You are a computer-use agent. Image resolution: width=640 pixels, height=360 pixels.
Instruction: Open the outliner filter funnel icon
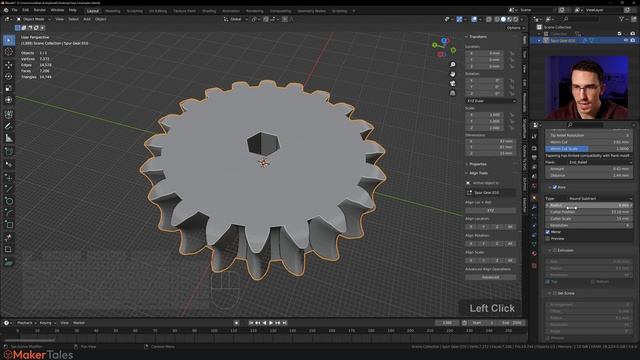pyautogui.click(x=621, y=19)
